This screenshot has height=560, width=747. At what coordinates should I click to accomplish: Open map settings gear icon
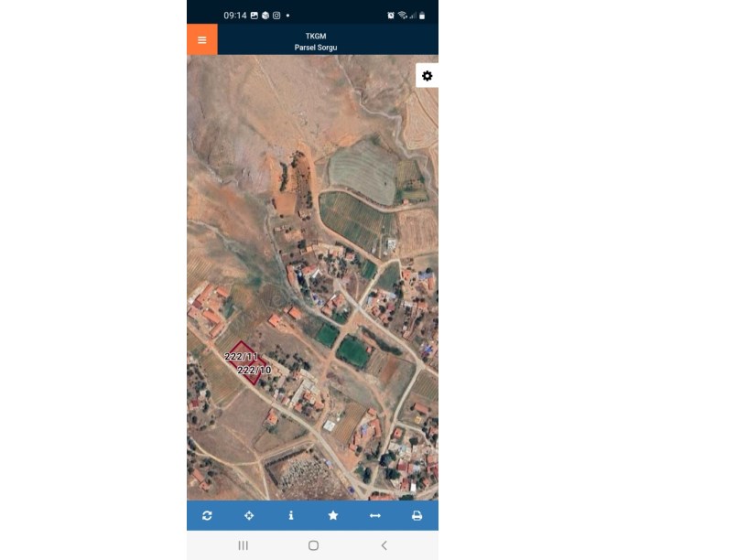[x=427, y=76]
